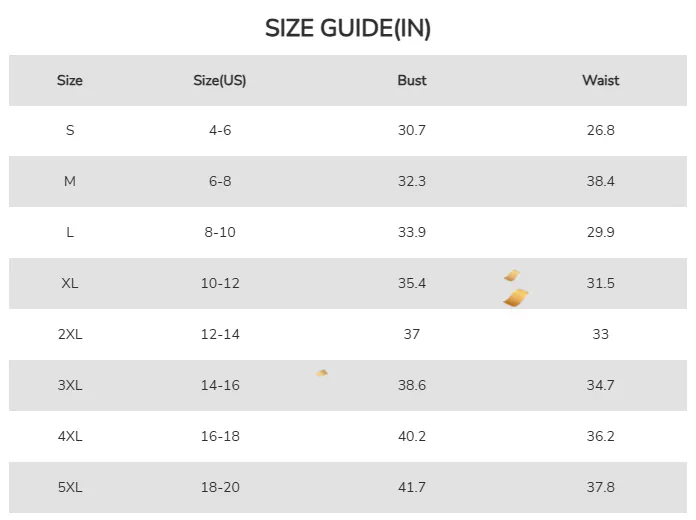Click the 18-20 US size cell
696x520 pixels.
click(x=220, y=487)
